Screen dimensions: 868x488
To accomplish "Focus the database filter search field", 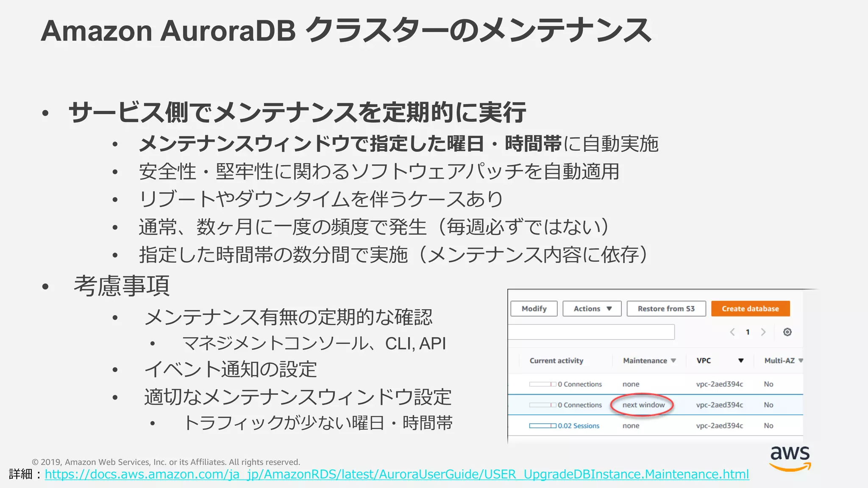I will point(591,332).
